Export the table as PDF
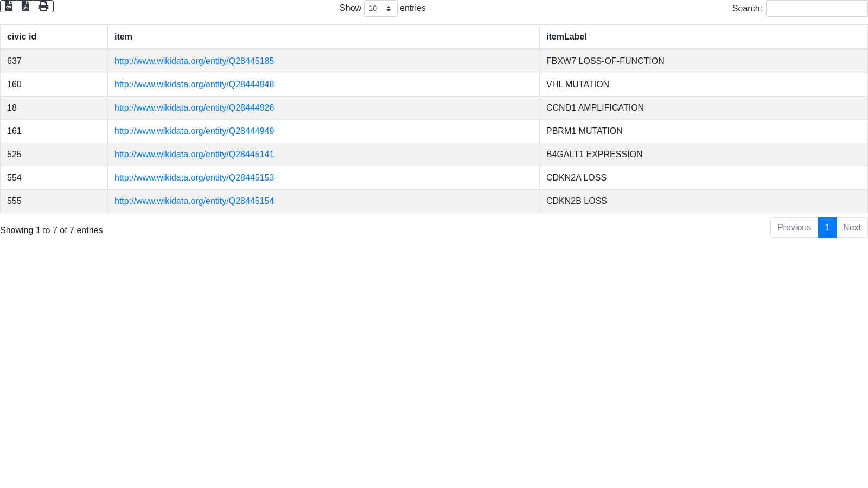The height and width of the screenshot is (488, 868). point(25,6)
